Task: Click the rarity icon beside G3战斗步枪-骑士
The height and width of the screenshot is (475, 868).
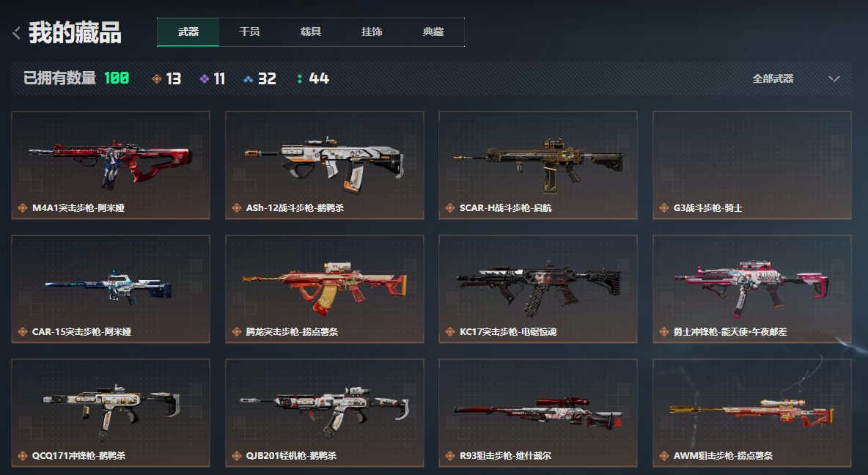Action: click(x=663, y=208)
